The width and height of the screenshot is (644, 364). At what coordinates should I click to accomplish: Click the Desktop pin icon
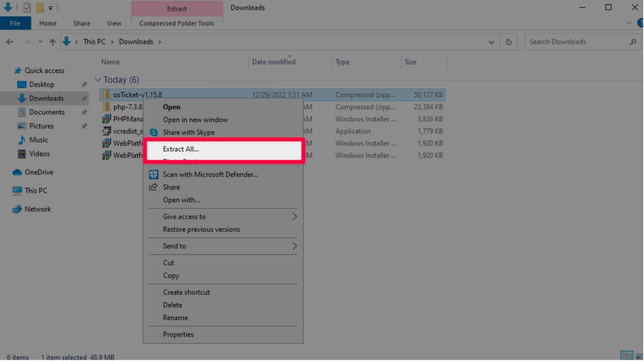click(x=84, y=85)
